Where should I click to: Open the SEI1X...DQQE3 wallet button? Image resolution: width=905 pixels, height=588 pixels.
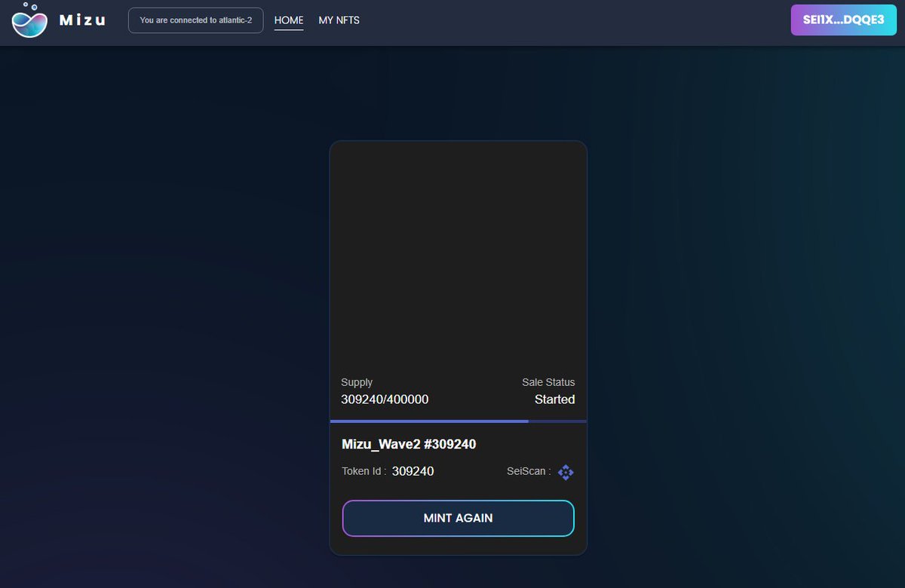pyautogui.click(x=843, y=20)
